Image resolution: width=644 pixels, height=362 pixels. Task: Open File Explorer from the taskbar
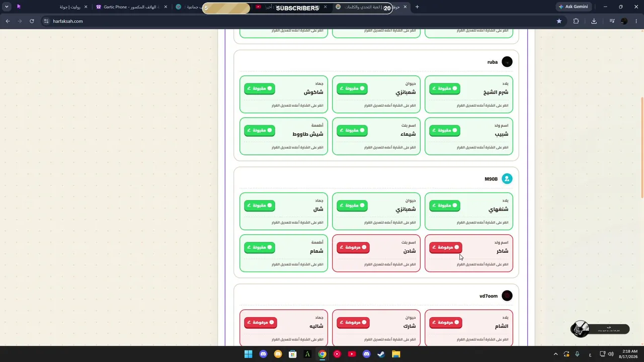coord(396,354)
